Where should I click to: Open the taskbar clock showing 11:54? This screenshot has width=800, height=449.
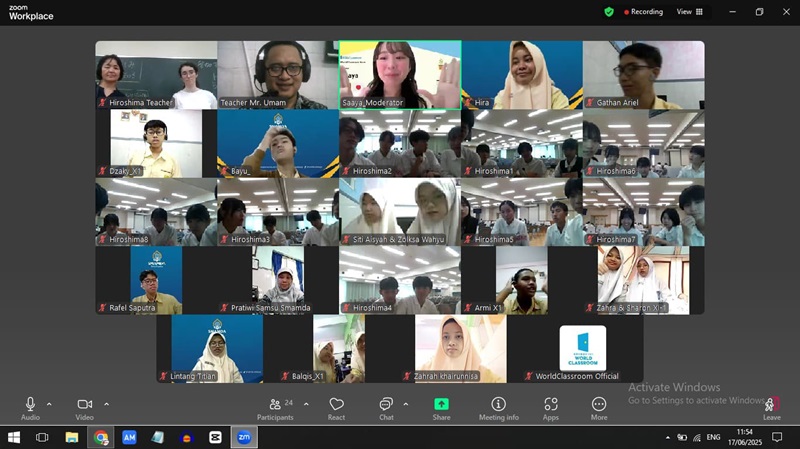tap(745, 437)
